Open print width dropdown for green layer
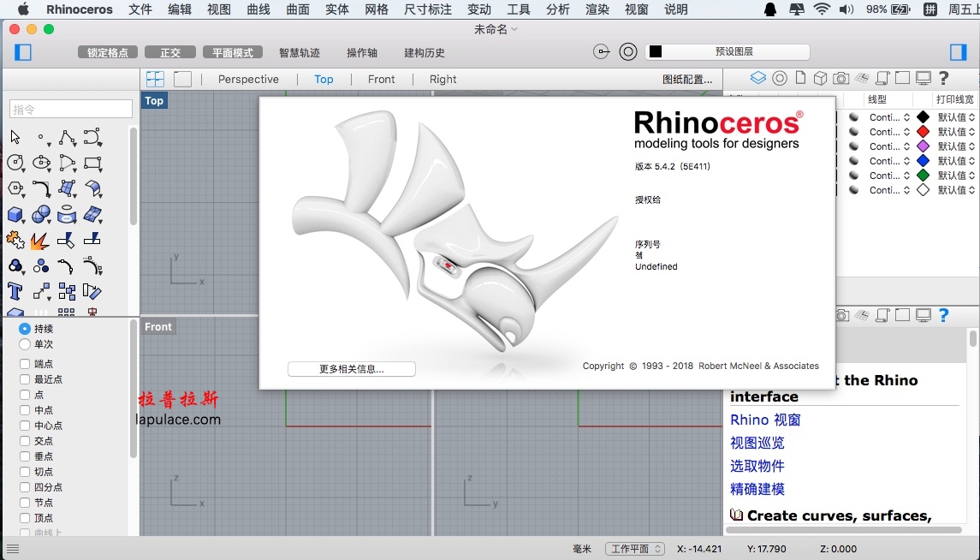The height and width of the screenshot is (560, 980). (956, 176)
